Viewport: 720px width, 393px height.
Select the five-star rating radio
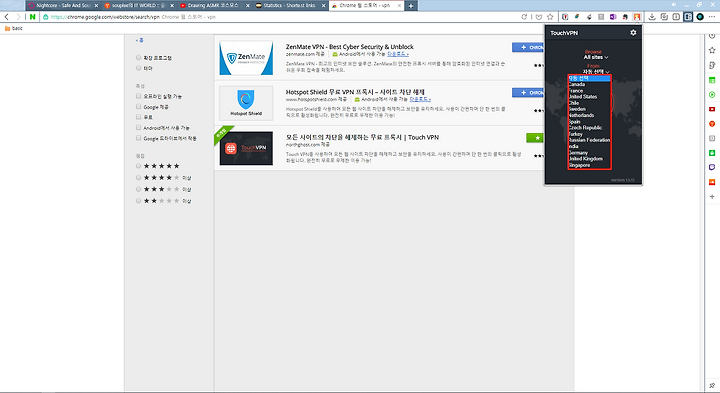point(138,166)
